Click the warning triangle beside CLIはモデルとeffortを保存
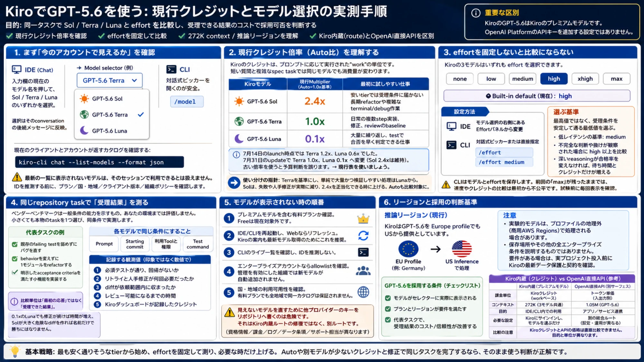Screen dimensions: 644x362 point(446,184)
